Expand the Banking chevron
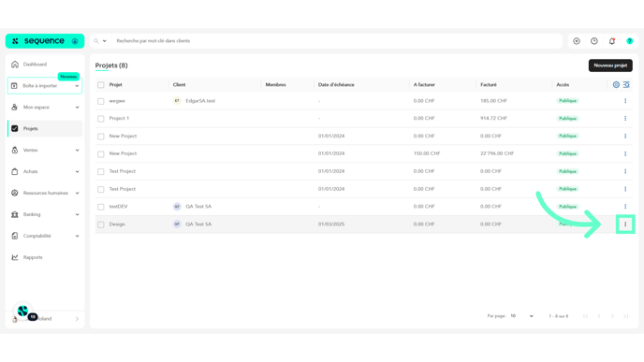The height and width of the screenshot is (362, 644). click(77, 214)
